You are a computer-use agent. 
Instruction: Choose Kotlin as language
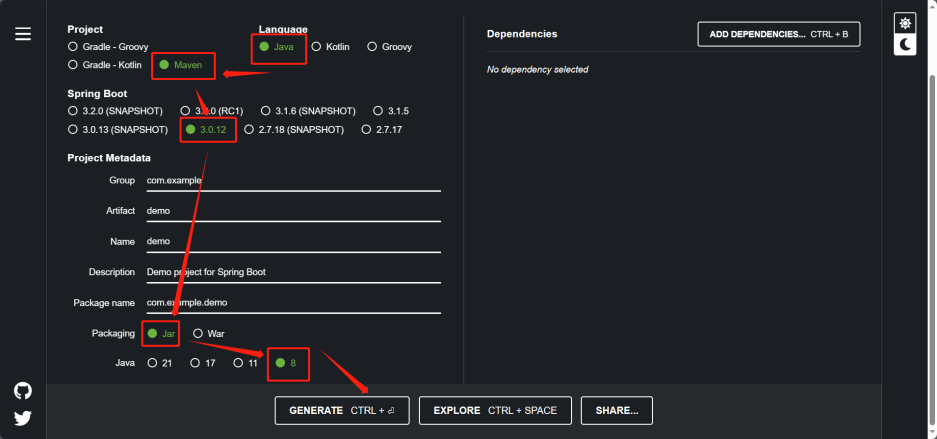[x=330, y=47]
